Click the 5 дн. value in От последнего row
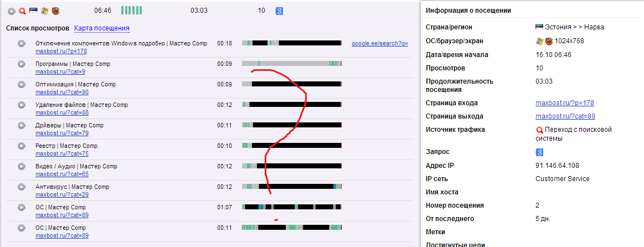644x247 pixels. click(x=544, y=218)
